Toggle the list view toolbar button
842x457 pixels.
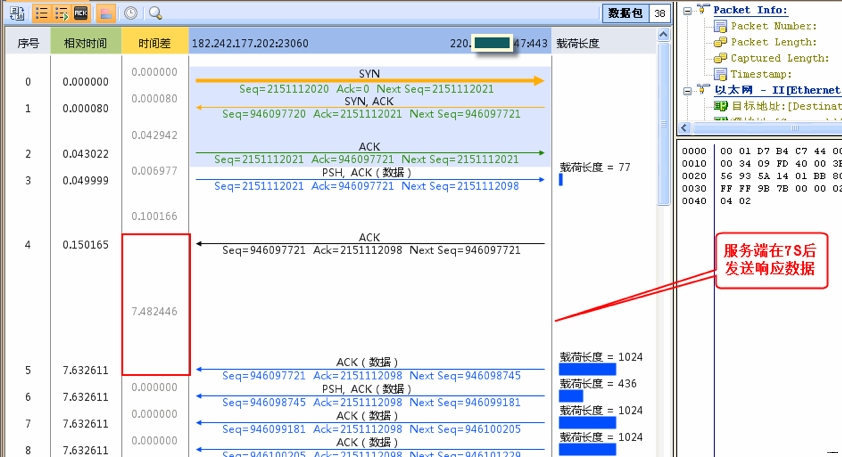42,13
